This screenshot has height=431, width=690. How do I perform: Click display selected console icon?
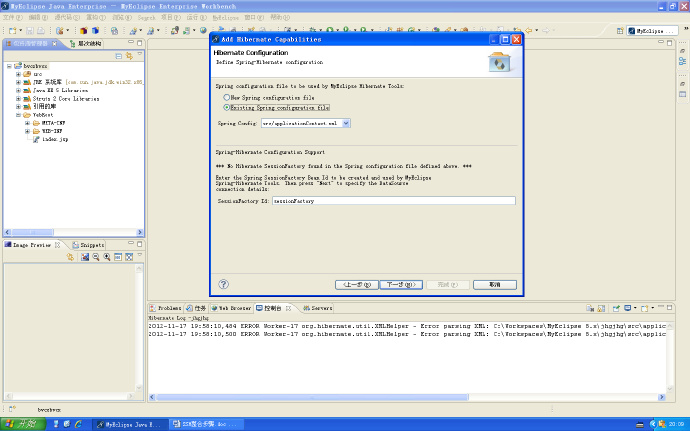coord(628,308)
